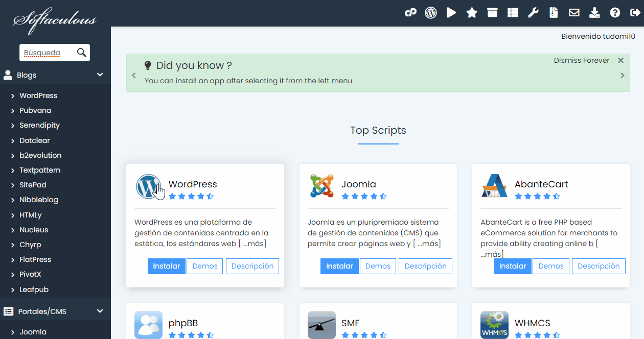The width and height of the screenshot is (644, 339).
Task: Click the magnifier icon in the search box
Action: (x=82, y=52)
